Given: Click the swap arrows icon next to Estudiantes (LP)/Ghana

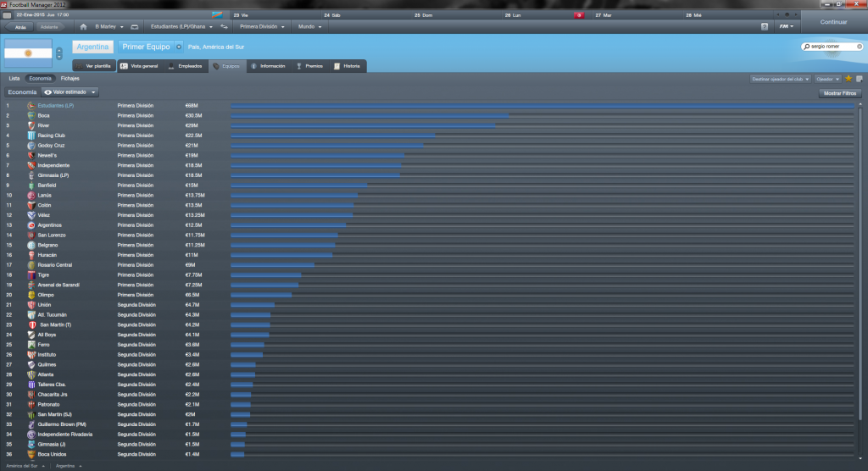Looking at the screenshot, I should click(x=224, y=26).
